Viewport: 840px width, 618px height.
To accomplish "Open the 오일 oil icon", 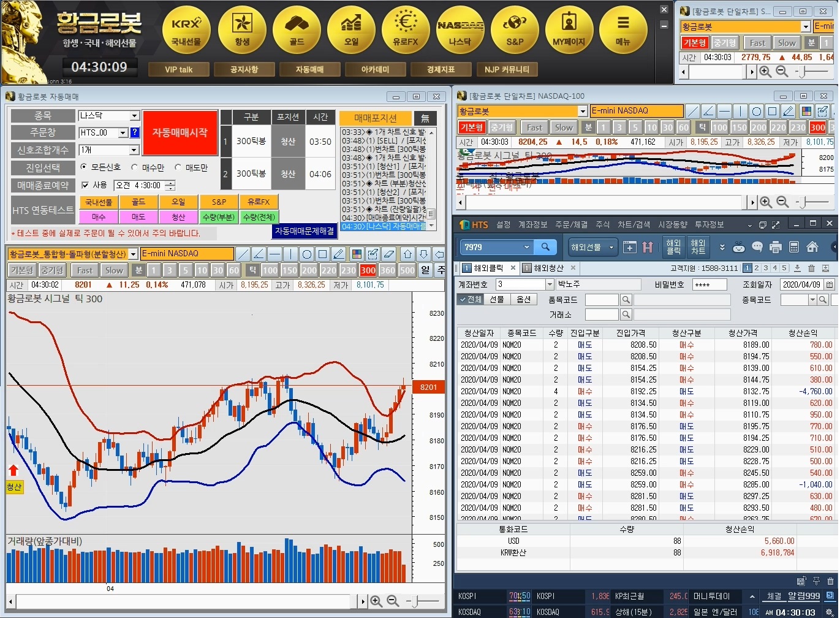I will pyautogui.click(x=351, y=29).
